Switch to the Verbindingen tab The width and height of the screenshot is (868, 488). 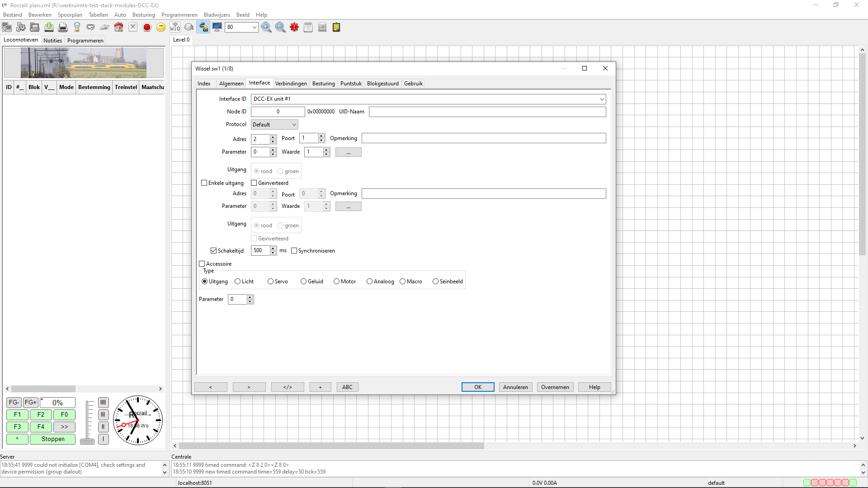291,84
